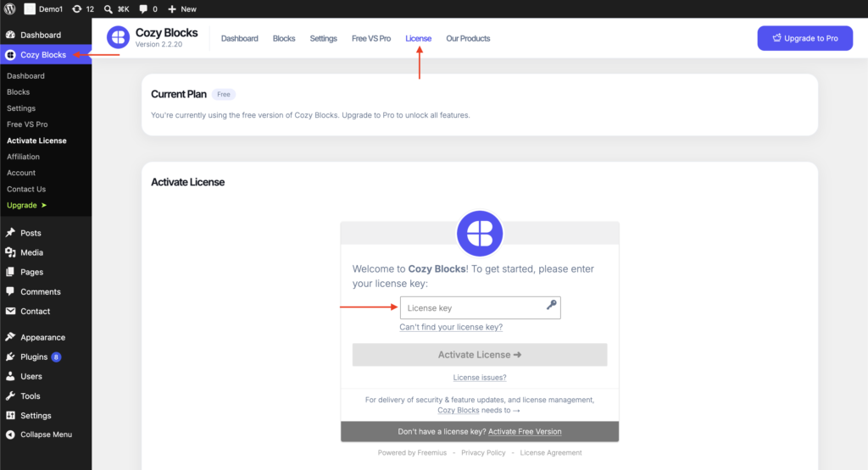868x470 pixels.
Task: Click Activate Free Version link
Action: pyautogui.click(x=525, y=432)
